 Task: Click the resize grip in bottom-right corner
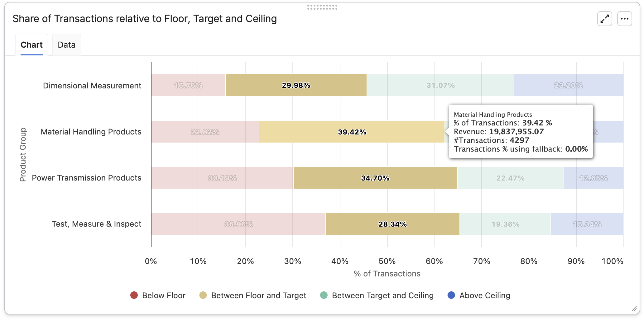[x=634, y=308]
